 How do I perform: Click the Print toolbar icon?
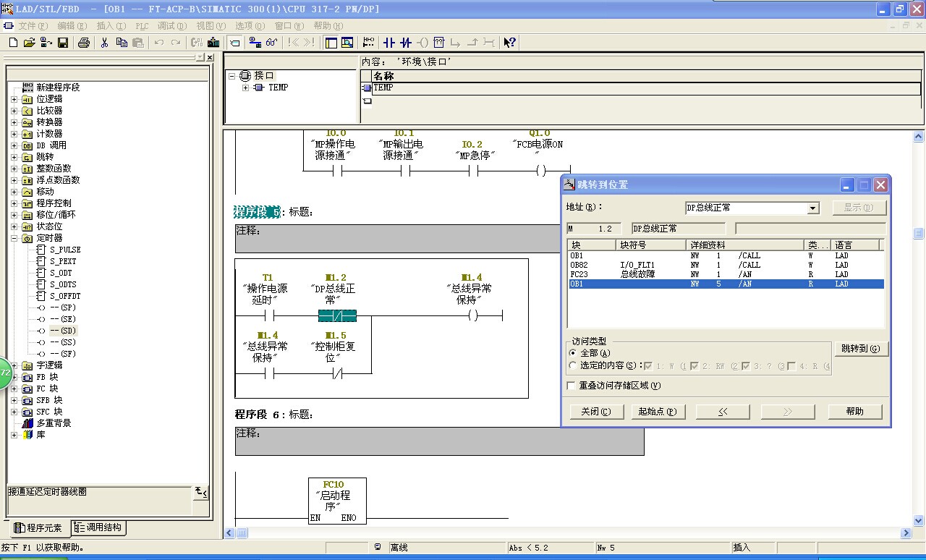click(84, 43)
